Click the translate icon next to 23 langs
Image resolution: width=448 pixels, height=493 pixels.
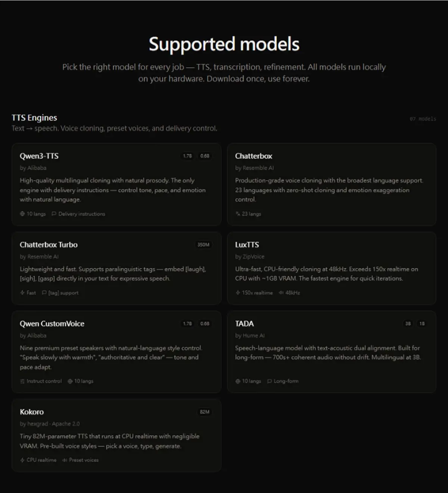pos(238,214)
